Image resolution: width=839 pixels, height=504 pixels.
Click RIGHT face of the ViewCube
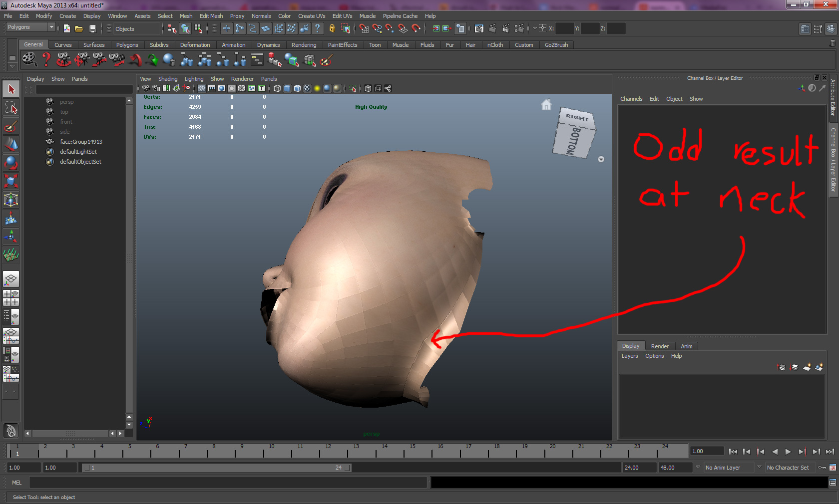coord(577,117)
